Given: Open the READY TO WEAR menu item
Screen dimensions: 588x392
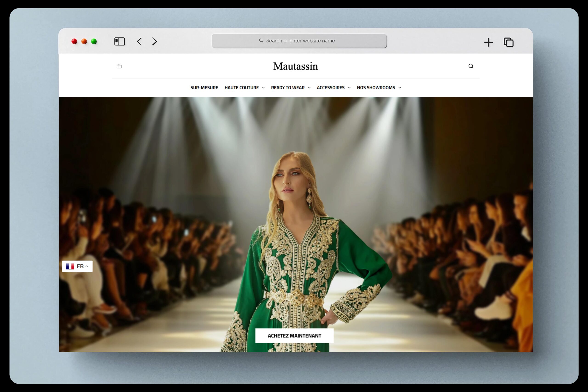Looking at the screenshot, I should click(288, 88).
